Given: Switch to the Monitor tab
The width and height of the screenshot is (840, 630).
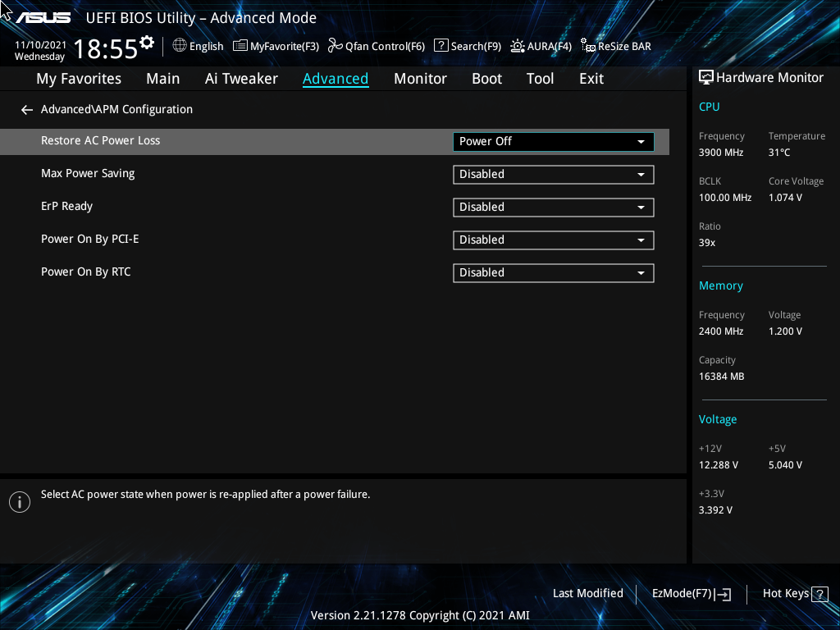Looking at the screenshot, I should (420, 79).
